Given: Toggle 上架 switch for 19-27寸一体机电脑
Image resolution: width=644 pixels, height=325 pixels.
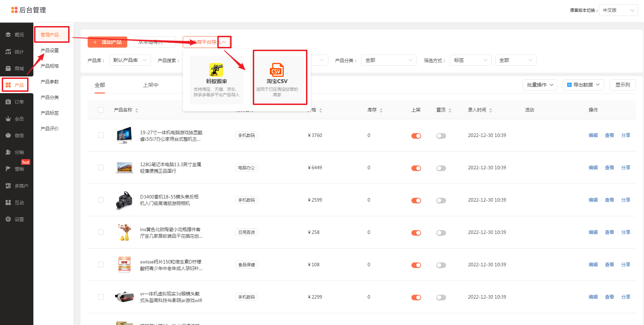Looking at the screenshot, I should coord(416,136).
